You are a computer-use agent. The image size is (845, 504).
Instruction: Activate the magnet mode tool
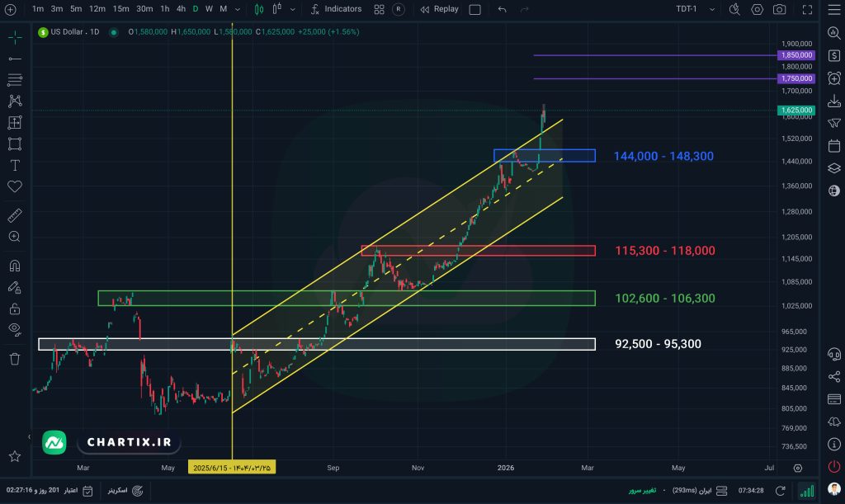coord(14,266)
